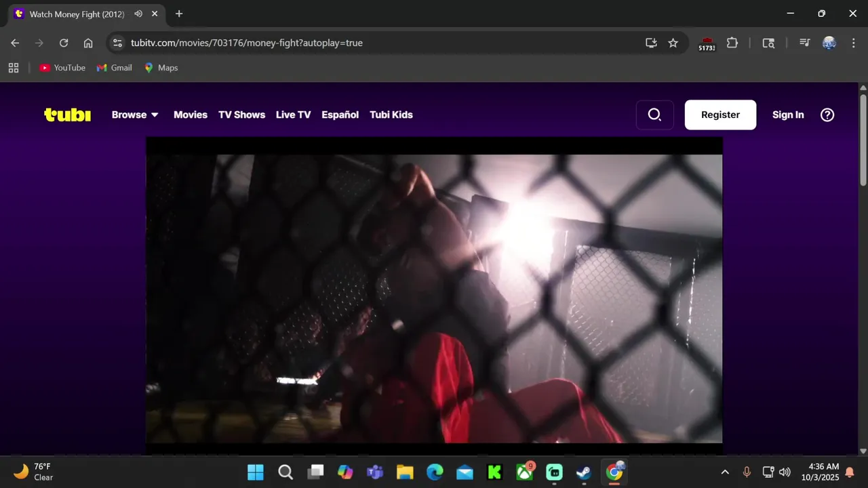The width and height of the screenshot is (868, 488).
Task: Close the Watch Money Fight tab
Action: (155, 14)
